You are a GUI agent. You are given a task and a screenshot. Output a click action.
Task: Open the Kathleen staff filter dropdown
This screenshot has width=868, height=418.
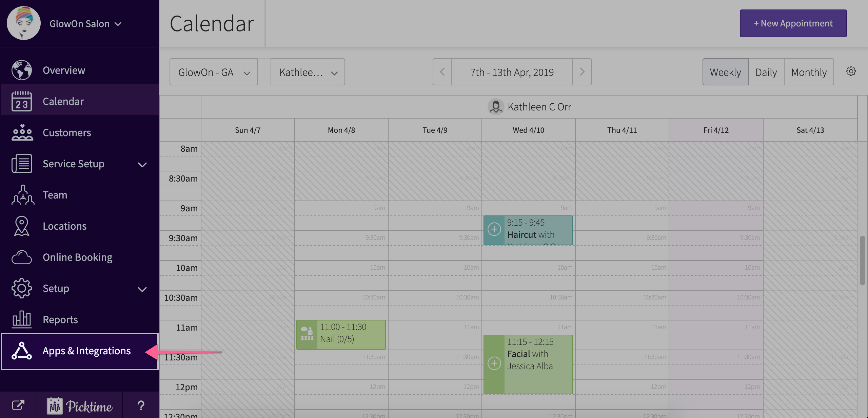(x=308, y=72)
